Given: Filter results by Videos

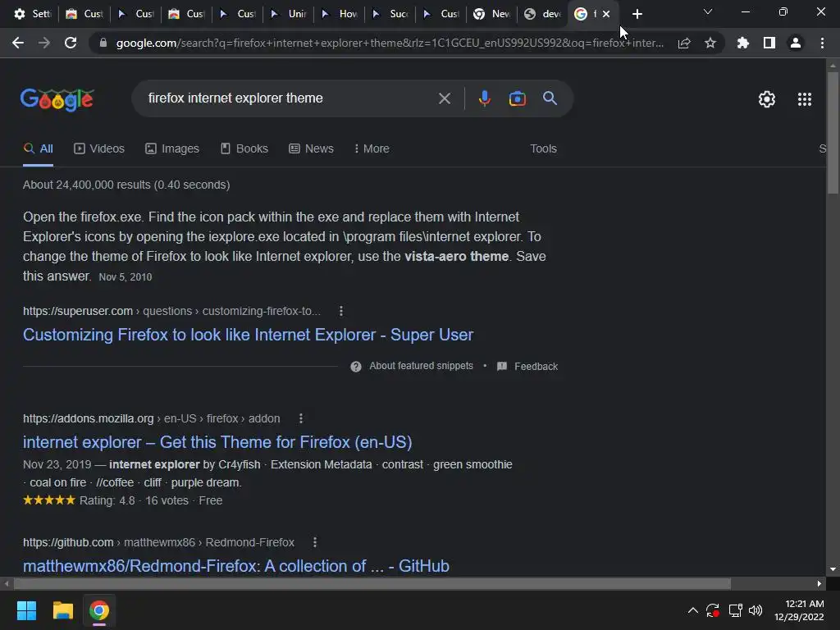Looking at the screenshot, I should 99,149.
